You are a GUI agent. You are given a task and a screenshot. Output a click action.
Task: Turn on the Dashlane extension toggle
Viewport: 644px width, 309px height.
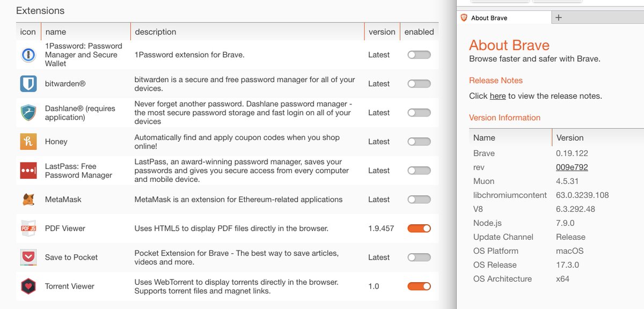pyautogui.click(x=419, y=113)
